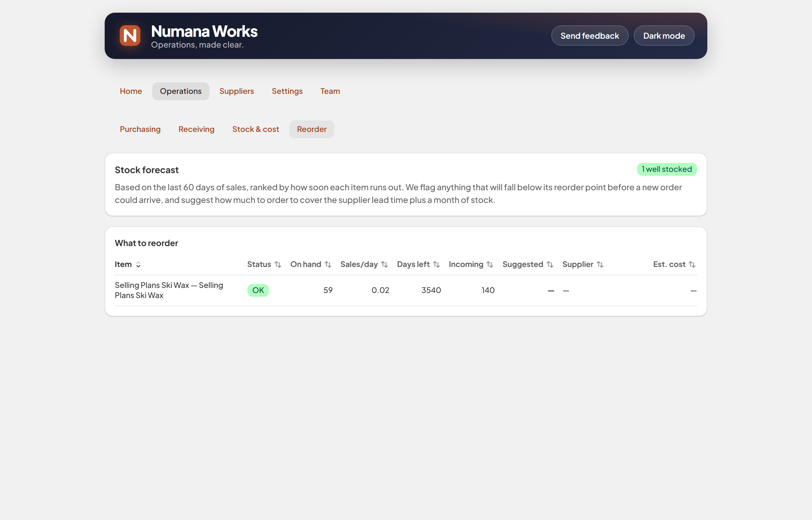Sort by Status column arrows icon

click(x=278, y=264)
